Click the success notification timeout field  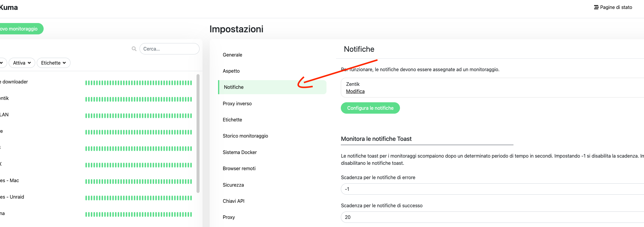pyautogui.click(x=490, y=217)
